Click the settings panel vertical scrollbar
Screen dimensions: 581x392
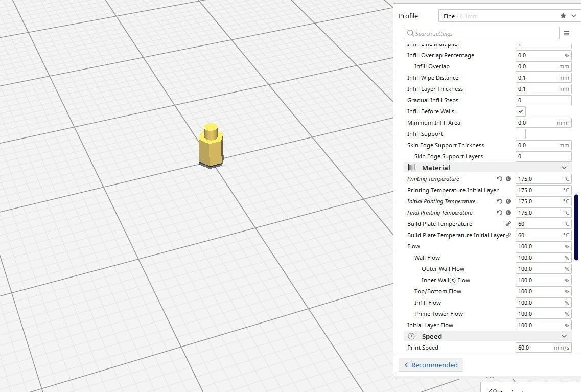pos(576,227)
